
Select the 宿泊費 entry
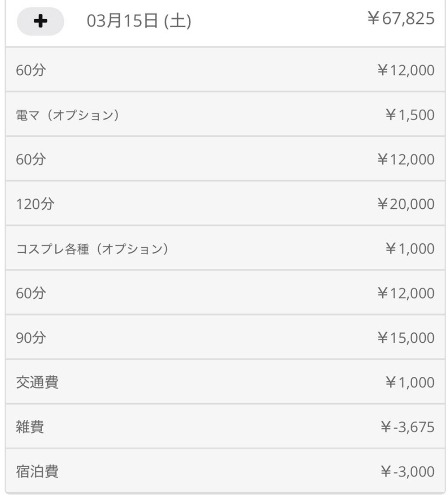[x=37, y=471]
